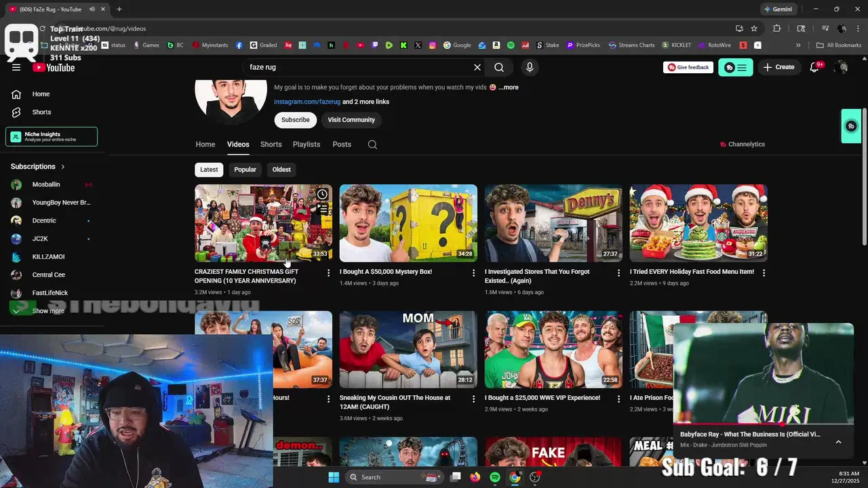Viewport: 868px width, 488px height.
Task: Click the OBS icon in the taskbar
Action: point(534,477)
